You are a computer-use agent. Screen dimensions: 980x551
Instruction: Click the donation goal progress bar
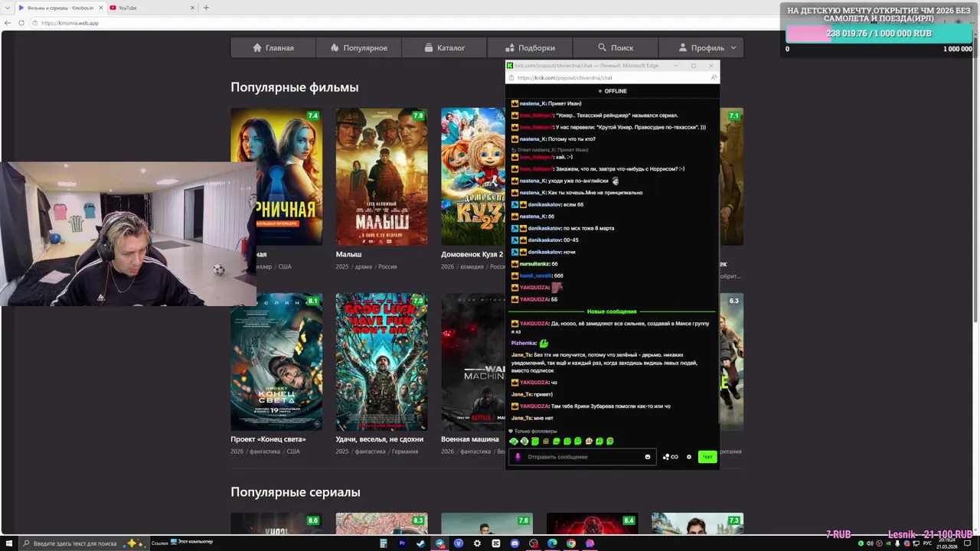(x=879, y=34)
